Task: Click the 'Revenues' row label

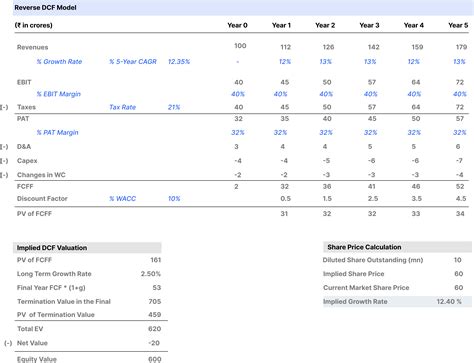Action: 32,47
